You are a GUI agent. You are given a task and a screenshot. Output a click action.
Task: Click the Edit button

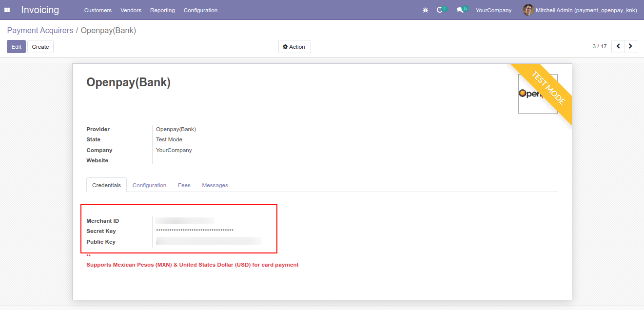pos(16,47)
